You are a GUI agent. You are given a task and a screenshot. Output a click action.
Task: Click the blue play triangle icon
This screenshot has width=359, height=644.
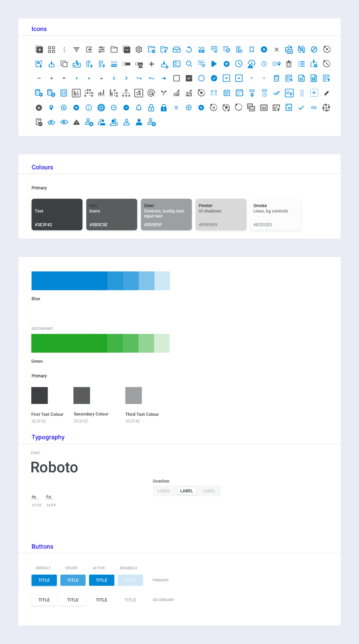[214, 64]
